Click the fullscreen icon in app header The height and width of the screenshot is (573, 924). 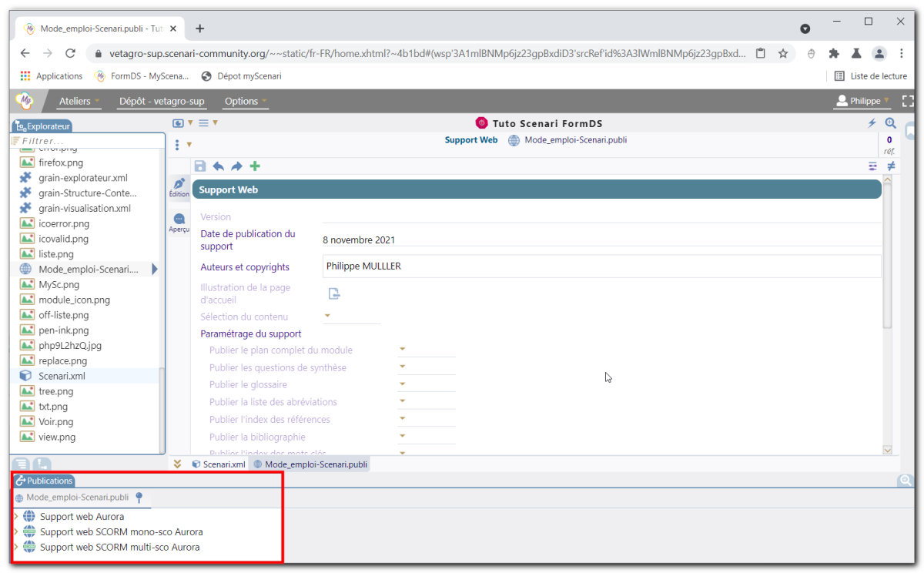click(x=909, y=102)
